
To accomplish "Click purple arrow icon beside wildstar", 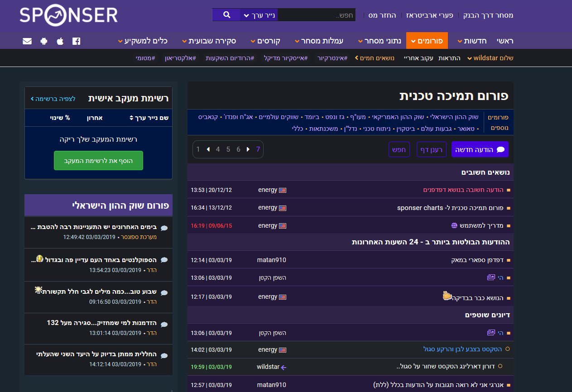I will (x=284, y=367).
